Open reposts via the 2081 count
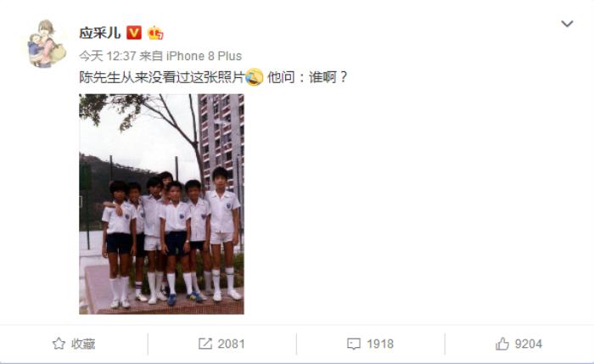This screenshot has height=364, width=594. point(231,344)
